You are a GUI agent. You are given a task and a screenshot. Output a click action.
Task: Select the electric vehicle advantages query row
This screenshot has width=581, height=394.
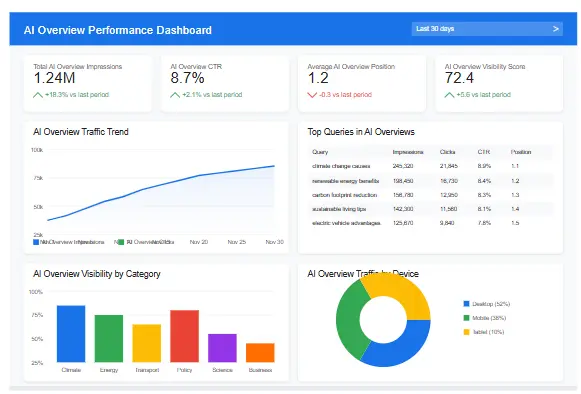[431, 223]
